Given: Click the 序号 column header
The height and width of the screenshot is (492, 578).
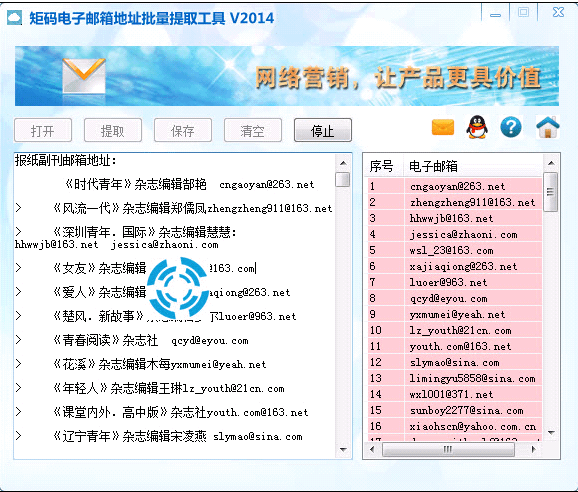Looking at the screenshot, I should click(384, 166).
